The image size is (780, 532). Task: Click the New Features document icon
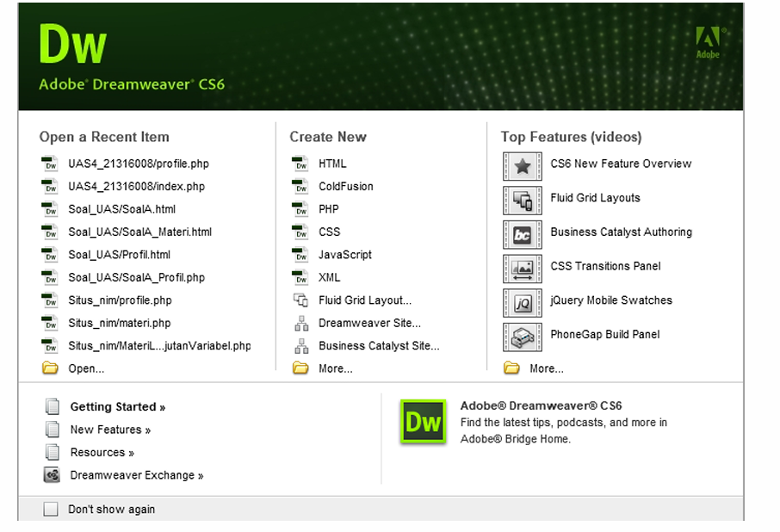click(53, 430)
